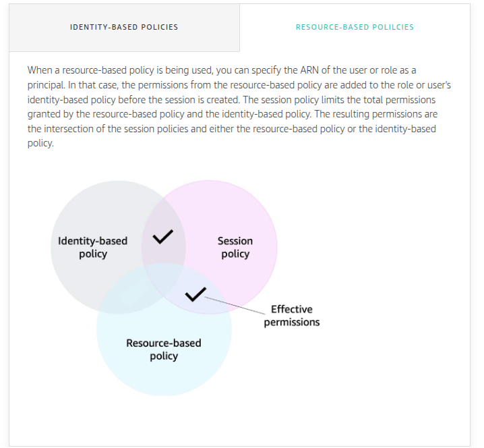The height and width of the screenshot is (448, 484).
Task: Click the Effective permissions label
Action: (292, 316)
